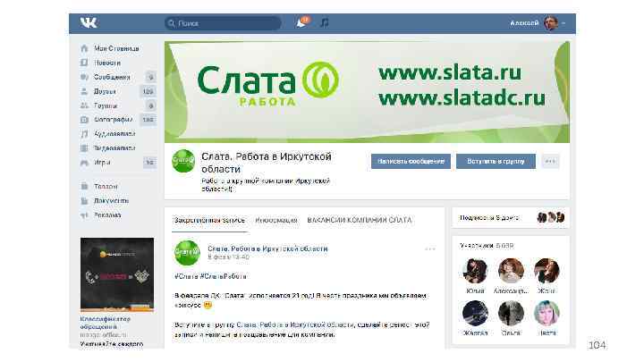
Task: Click the Аудиозаписи note icon
Action: pos(84,134)
